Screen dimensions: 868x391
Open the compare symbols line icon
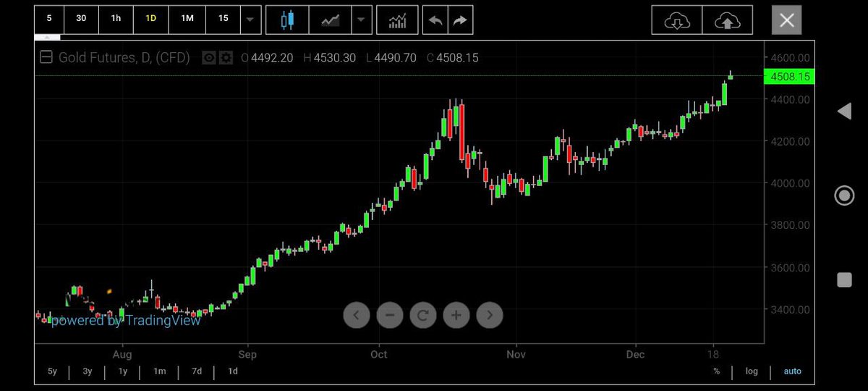pos(330,20)
